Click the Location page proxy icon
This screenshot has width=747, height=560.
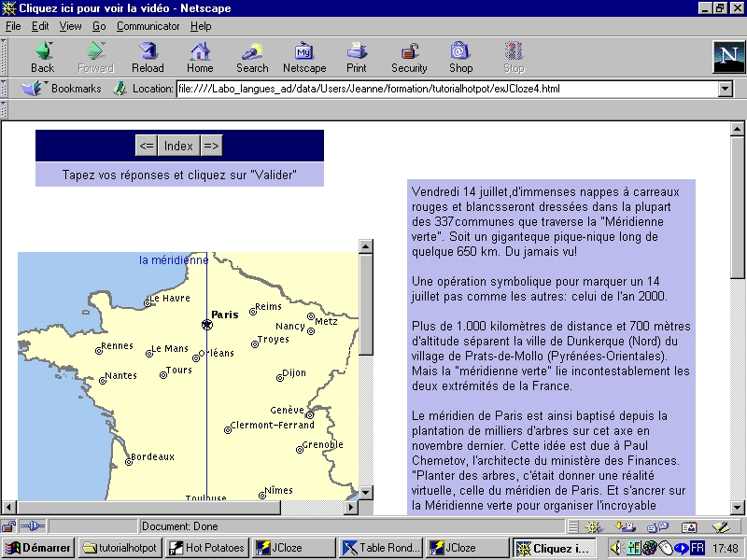(x=120, y=88)
